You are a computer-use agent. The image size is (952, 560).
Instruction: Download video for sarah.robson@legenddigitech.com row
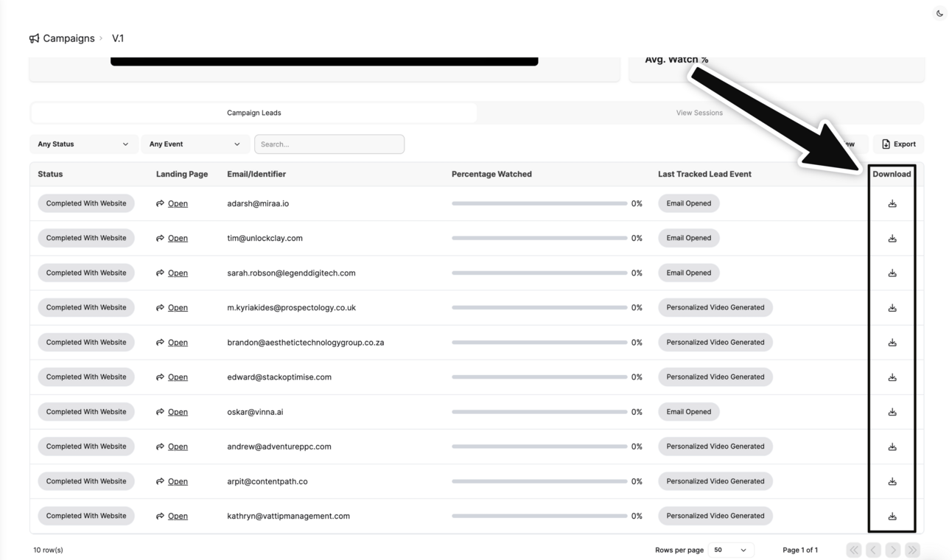(892, 273)
